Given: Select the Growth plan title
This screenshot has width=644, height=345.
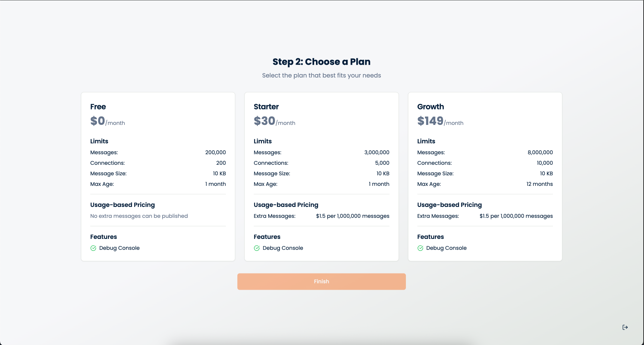Looking at the screenshot, I should coord(431,107).
